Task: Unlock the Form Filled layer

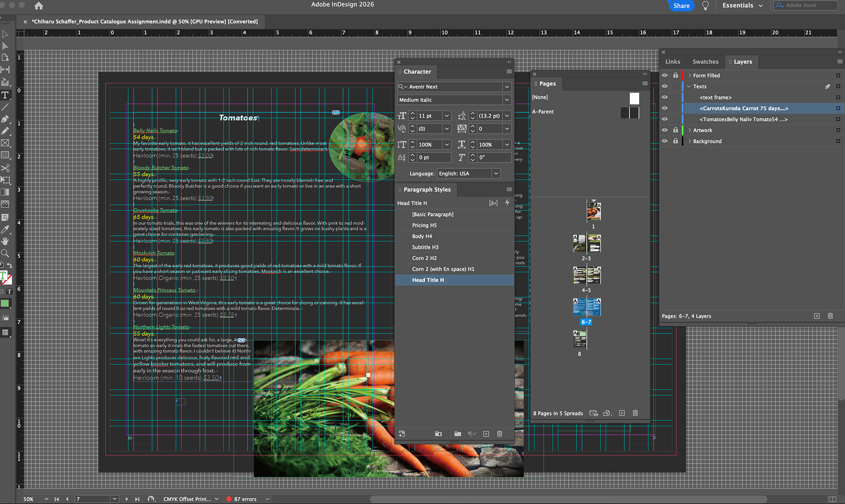Action: point(676,75)
